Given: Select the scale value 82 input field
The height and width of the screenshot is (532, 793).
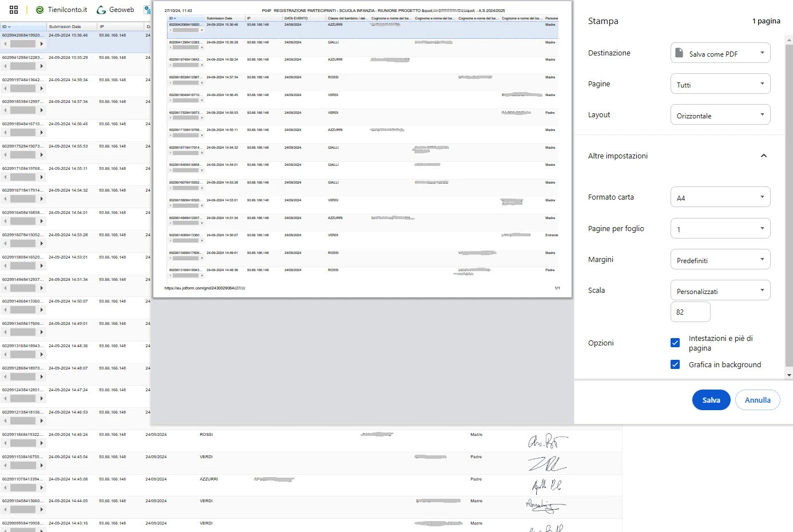Looking at the screenshot, I should pyautogui.click(x=690, y=312).
